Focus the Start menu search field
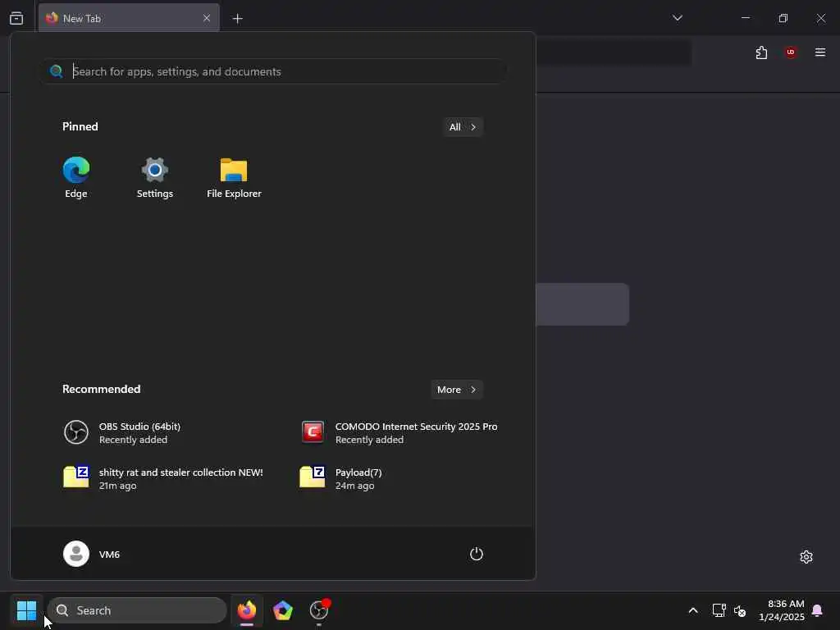Viewport: 840px width, 630px height. [274, 71]
